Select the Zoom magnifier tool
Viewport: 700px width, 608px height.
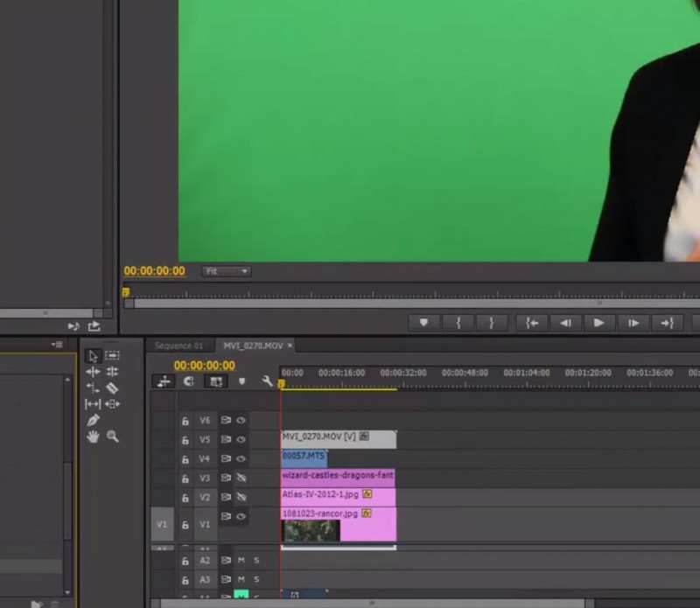[x=112, y=437]
